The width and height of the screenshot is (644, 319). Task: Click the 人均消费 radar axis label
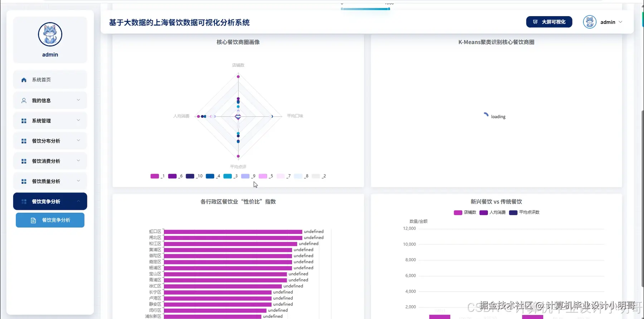pos(181,116)
